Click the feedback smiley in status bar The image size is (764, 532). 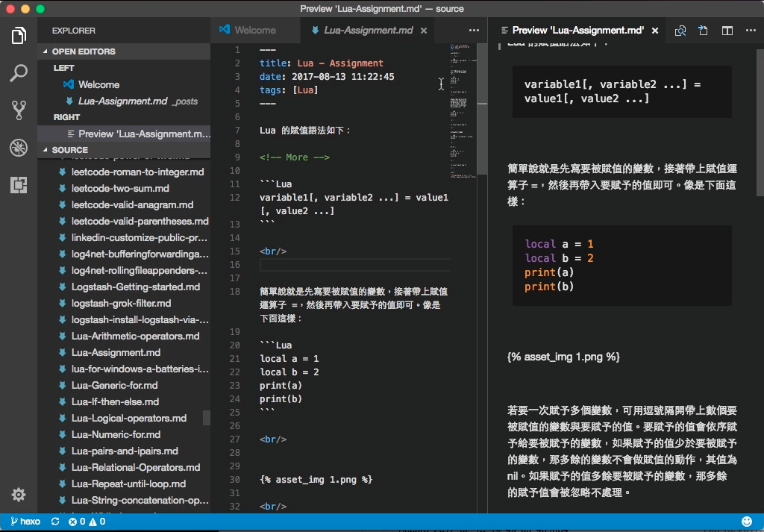coord(746,522)
